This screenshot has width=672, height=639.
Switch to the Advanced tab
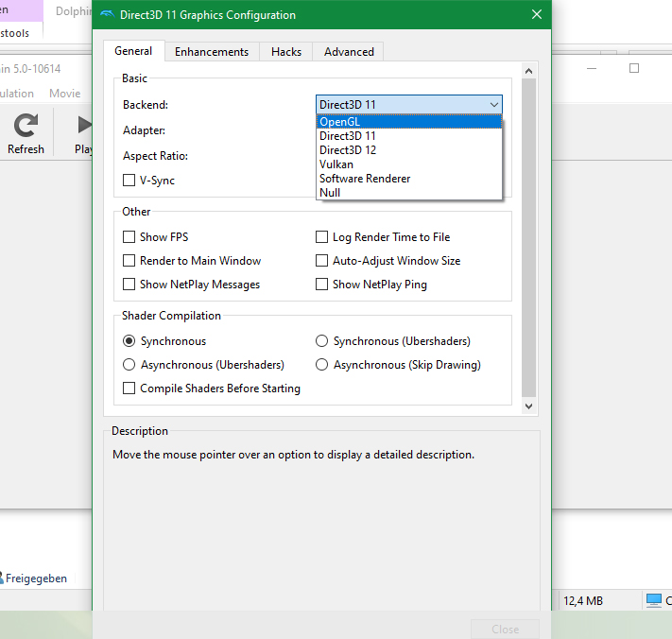click(x=349, y=52)
